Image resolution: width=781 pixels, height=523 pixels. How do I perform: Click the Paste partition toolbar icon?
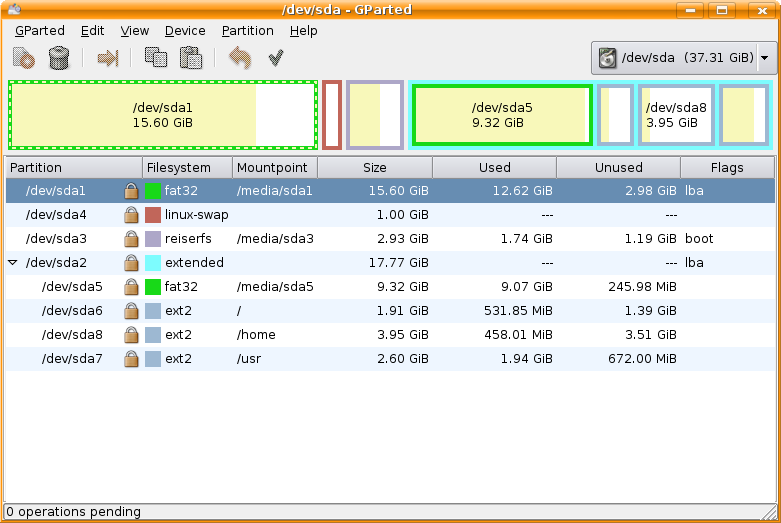point(190,58)
